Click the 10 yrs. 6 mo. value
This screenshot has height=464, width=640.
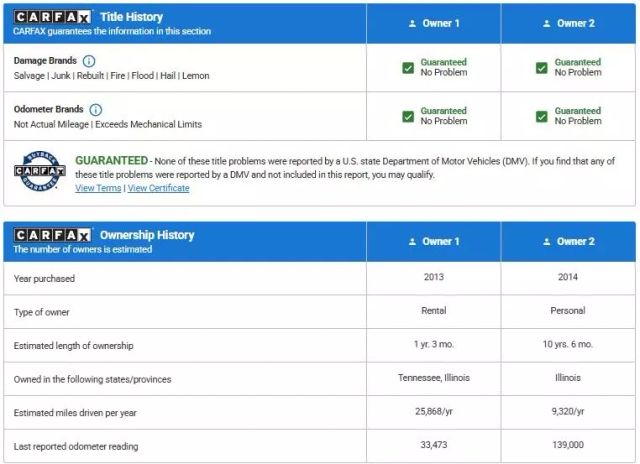tap(568, 344)
